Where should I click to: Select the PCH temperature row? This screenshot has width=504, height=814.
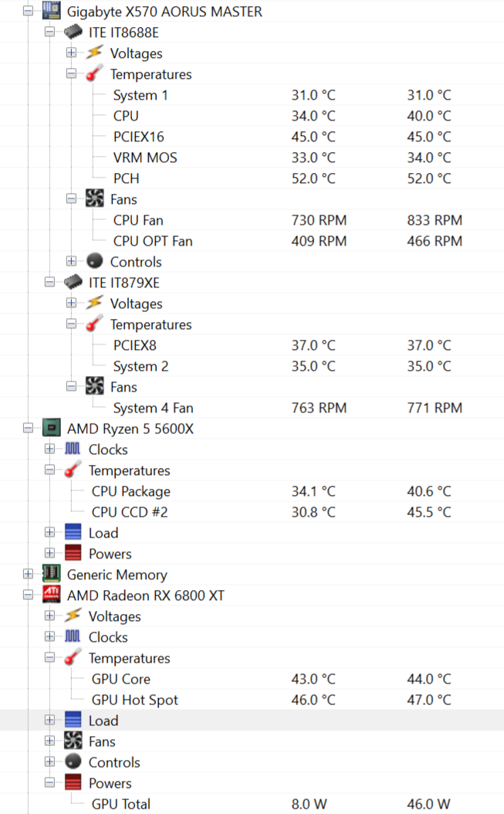click(x=252, y=178)
